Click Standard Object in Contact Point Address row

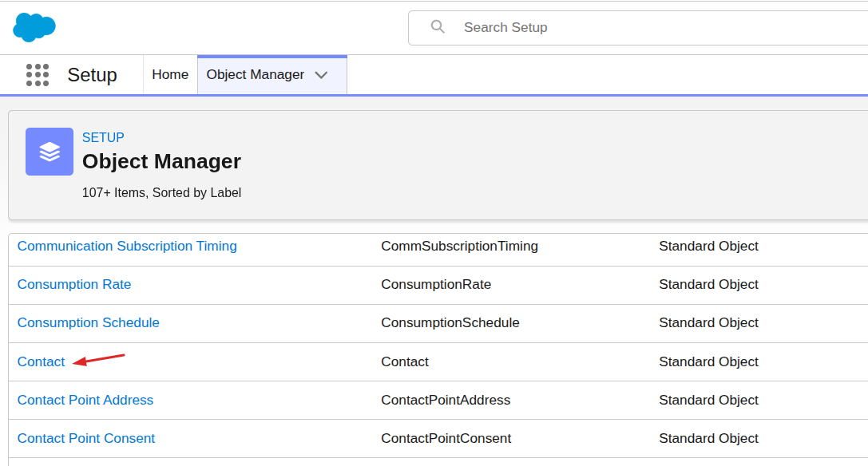coord(708,400)
